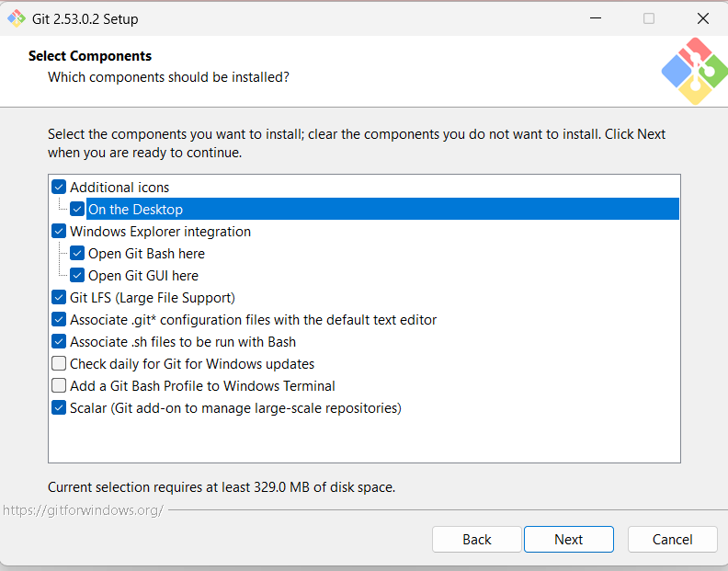
Task: Cancel the Git setup
Action: tap(672, 540)
